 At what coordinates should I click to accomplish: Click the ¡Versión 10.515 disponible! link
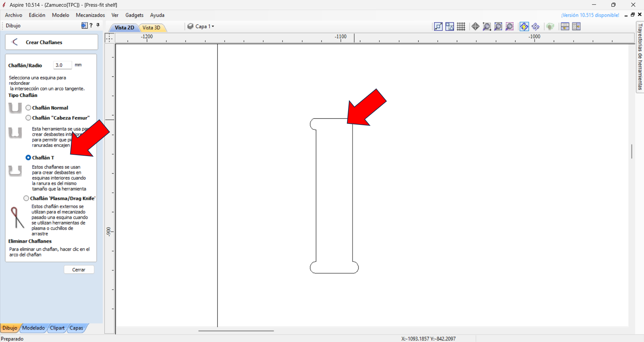[590, 15]
